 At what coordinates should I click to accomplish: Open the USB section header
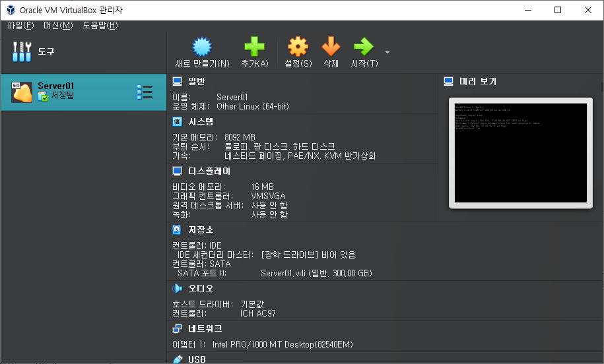coord(197,359)
